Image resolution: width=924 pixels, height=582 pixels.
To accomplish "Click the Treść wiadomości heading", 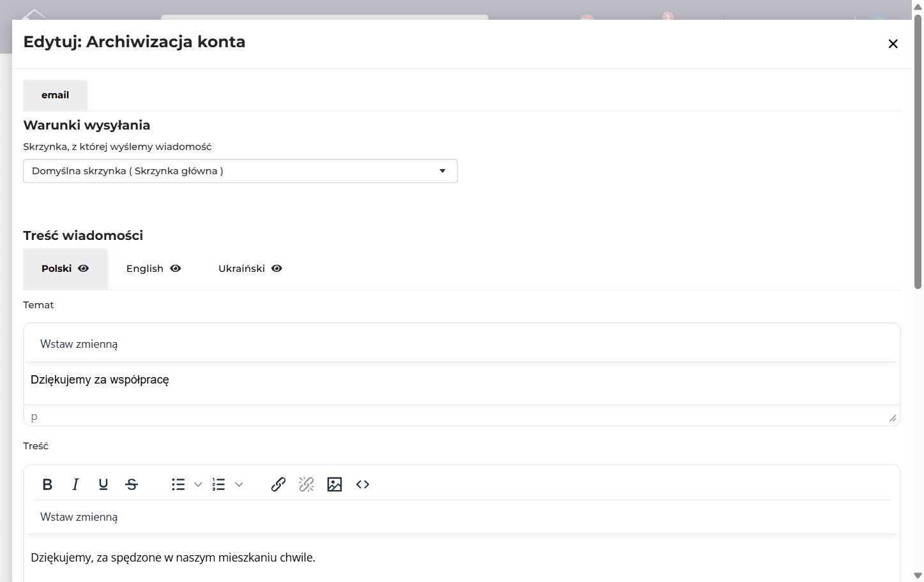I will [83, 235].
